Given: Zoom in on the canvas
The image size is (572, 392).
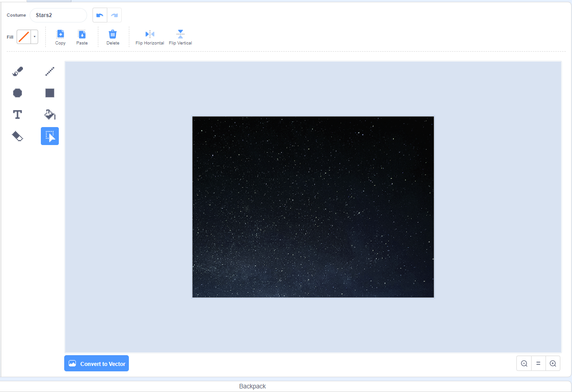Looking at the screenshot, I should (x=553, y=363).
